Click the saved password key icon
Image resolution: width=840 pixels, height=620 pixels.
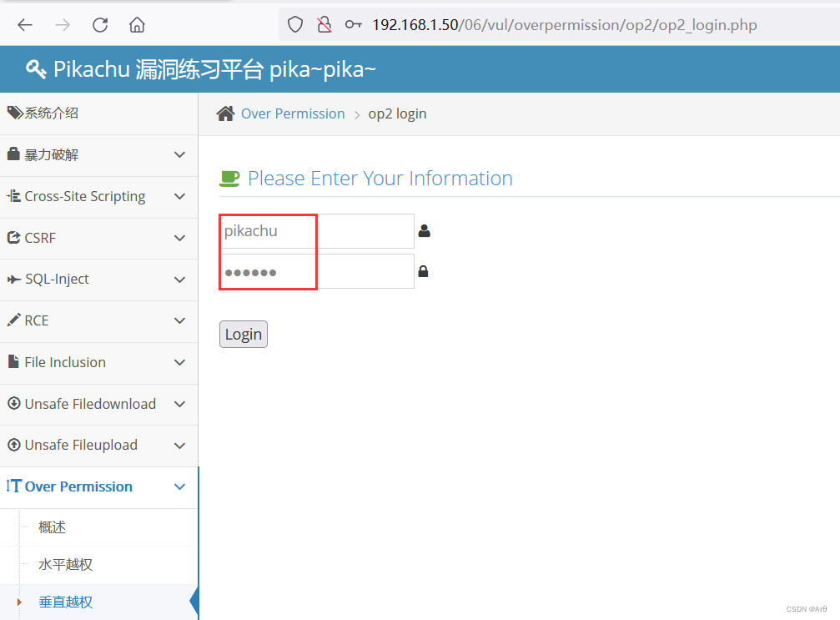[354, 25]
